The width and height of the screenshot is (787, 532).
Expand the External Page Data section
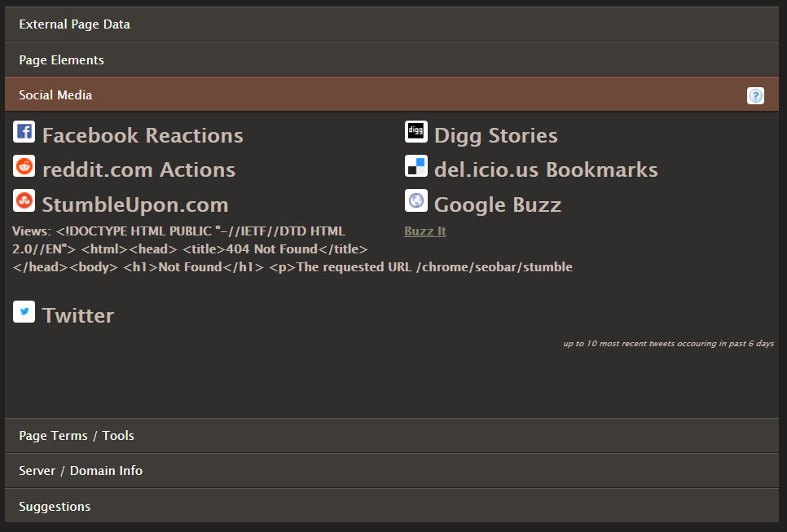click(x=74, y=24)
